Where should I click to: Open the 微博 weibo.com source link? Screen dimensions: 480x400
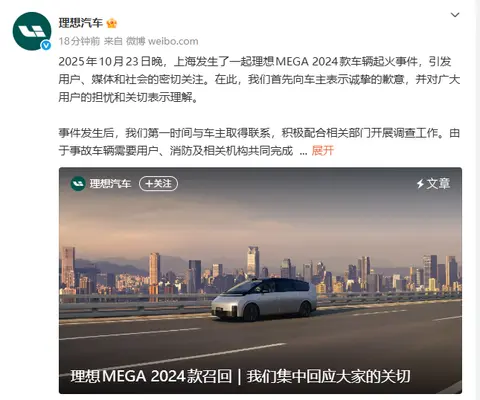pyautogui.click(x=162, y=41)
